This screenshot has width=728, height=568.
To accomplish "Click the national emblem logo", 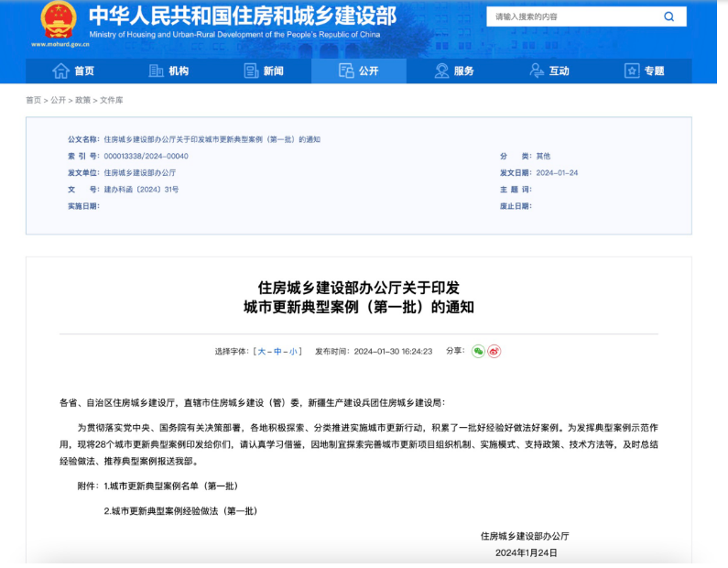I will (x=59, y=19).
